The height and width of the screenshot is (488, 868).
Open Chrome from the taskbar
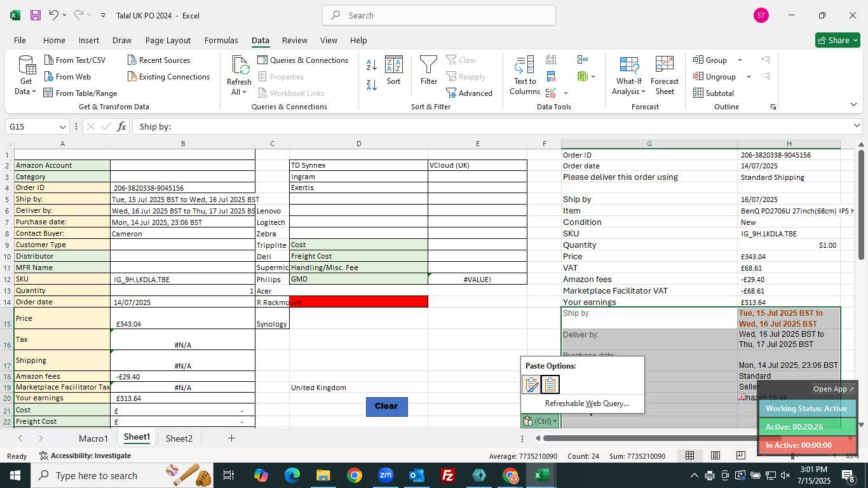point(355,475)
